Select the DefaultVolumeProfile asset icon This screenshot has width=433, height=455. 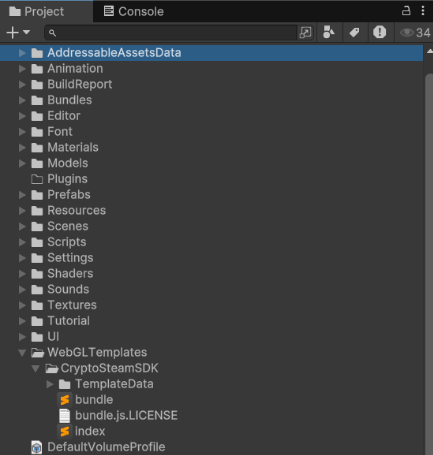pyautogui.click(x=37, y=447)
